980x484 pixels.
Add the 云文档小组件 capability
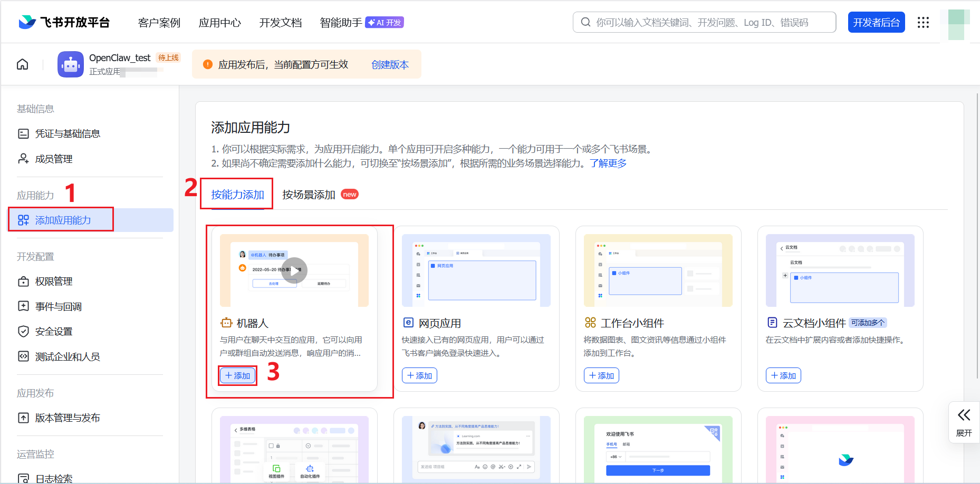(x=783, y=375)
